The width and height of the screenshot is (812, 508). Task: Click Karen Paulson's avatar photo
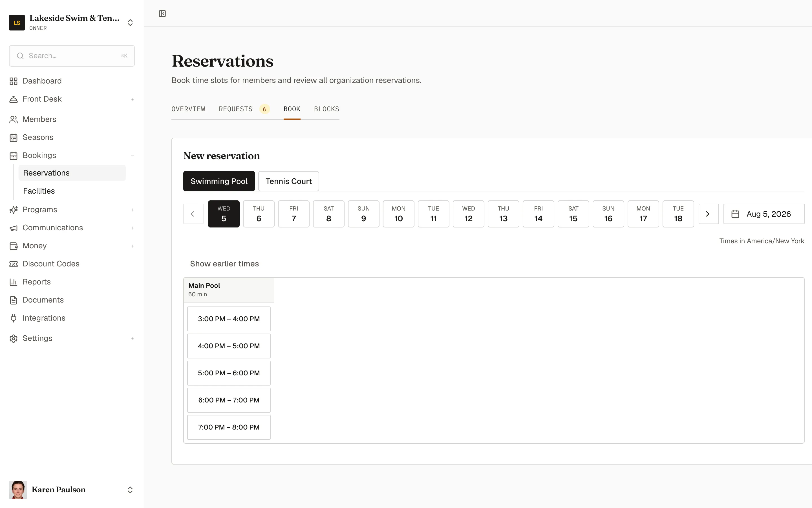point(18,490)
